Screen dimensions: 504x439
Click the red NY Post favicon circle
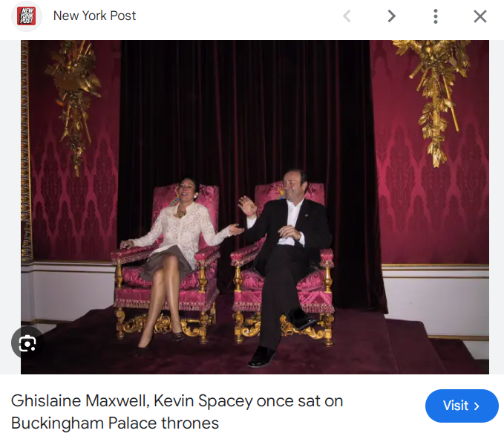pyautogui.click(x=27, y=16)
